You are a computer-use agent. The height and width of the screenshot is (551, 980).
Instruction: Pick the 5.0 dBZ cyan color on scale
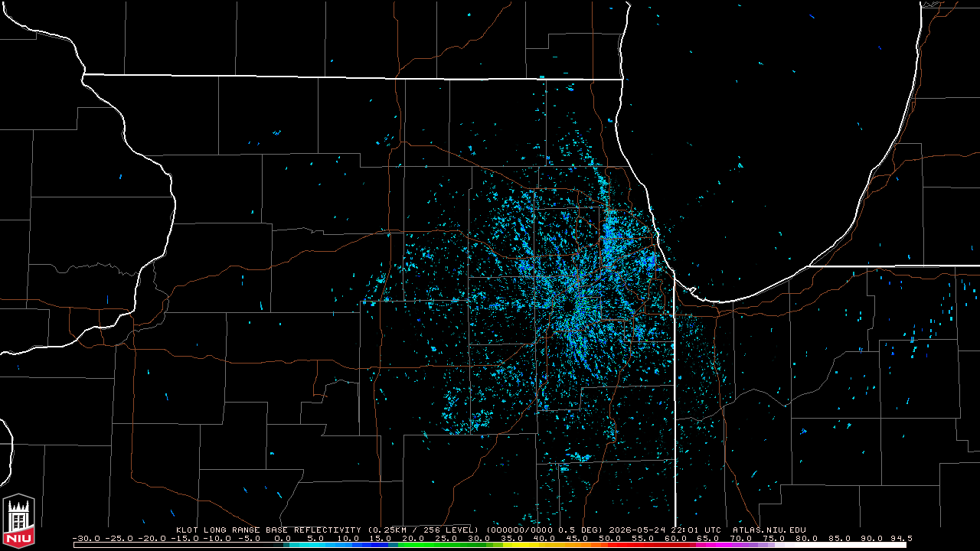coord(316,545)
